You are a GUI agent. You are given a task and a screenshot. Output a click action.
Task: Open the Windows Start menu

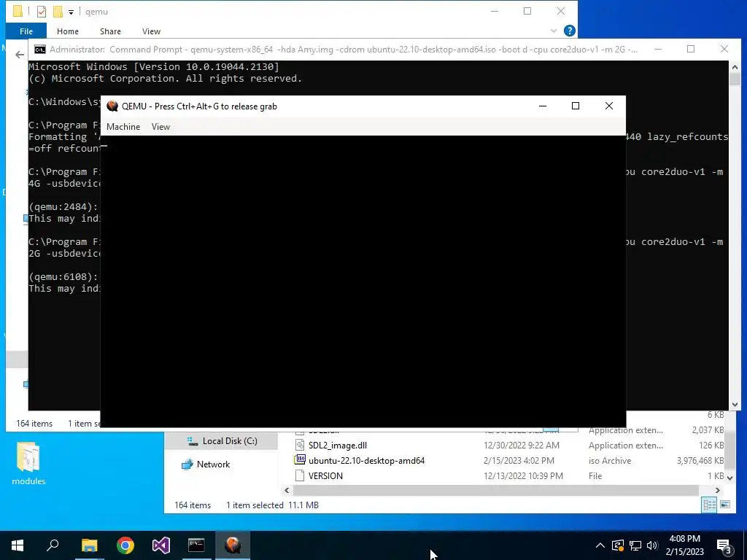coord(18,545)
